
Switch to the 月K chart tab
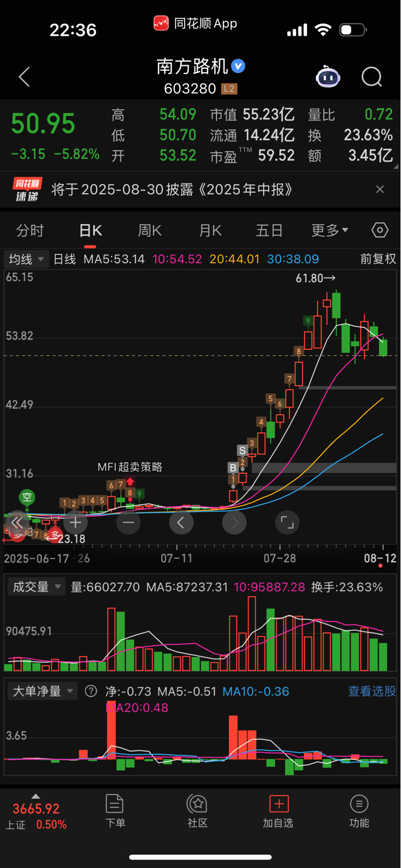coord(210,230)
